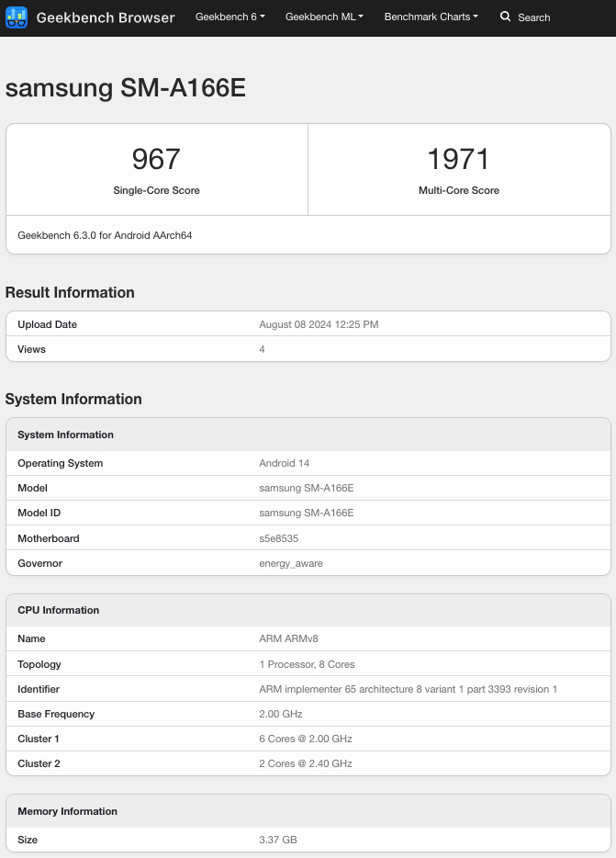The image size is (616, 858).
Task: Select the 1971 multi-core score value
Action: [x=458, y=159]
